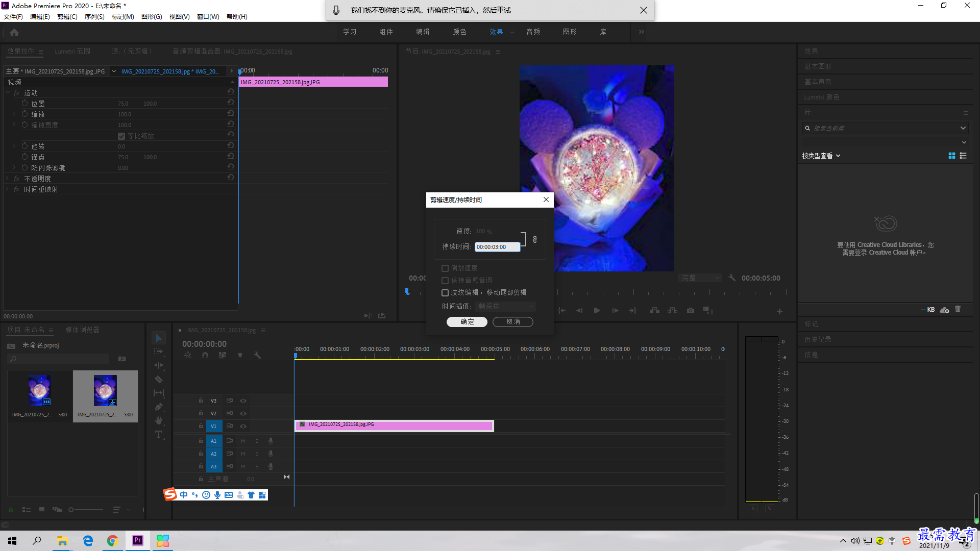This screenshot has height=551, width=980.
Task: Select the IMG_20210725 clip on V1 track
Action: pyautogui.click(x=394, y=425)
